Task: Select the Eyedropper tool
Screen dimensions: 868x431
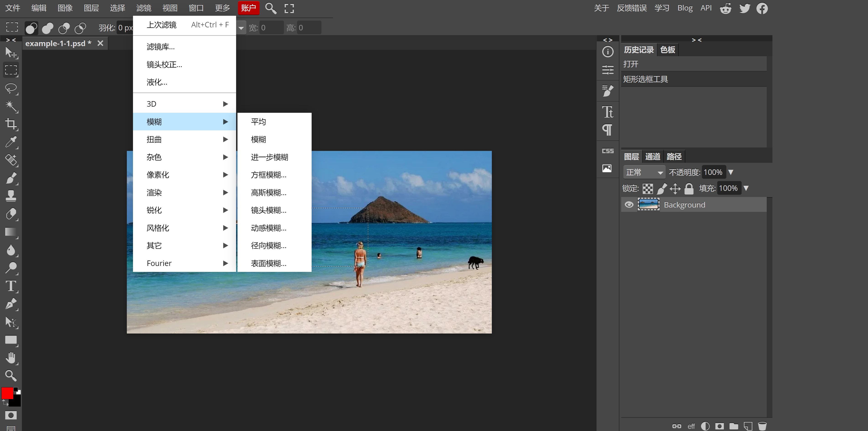Action: (x=11, y=142)
